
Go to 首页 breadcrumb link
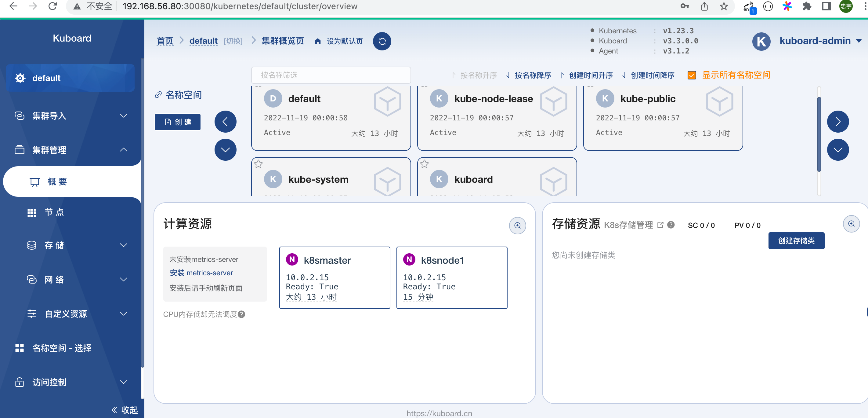tap(165, 41)
